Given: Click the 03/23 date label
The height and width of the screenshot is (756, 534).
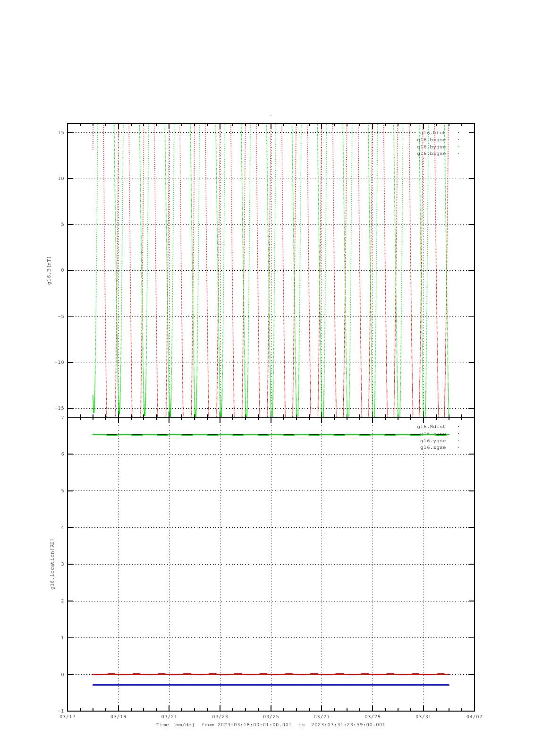Looking at the screenshot, I should click(220, 717).
